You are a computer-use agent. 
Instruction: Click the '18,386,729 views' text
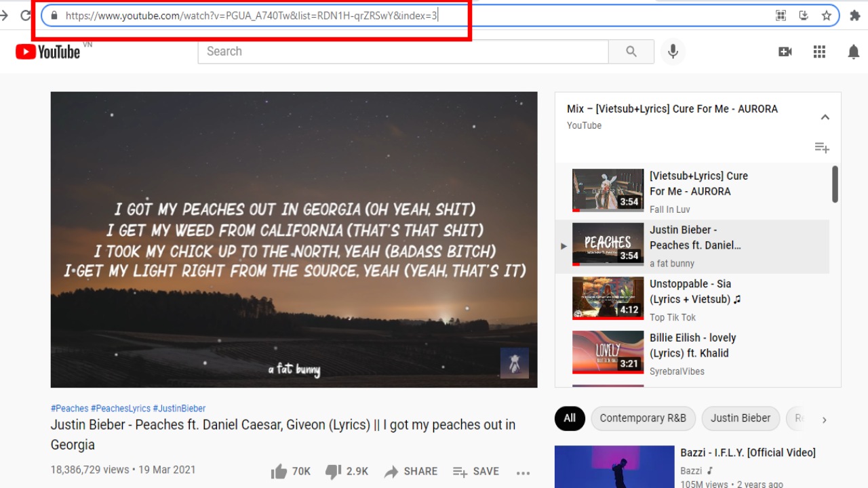(x=90, y=470)
